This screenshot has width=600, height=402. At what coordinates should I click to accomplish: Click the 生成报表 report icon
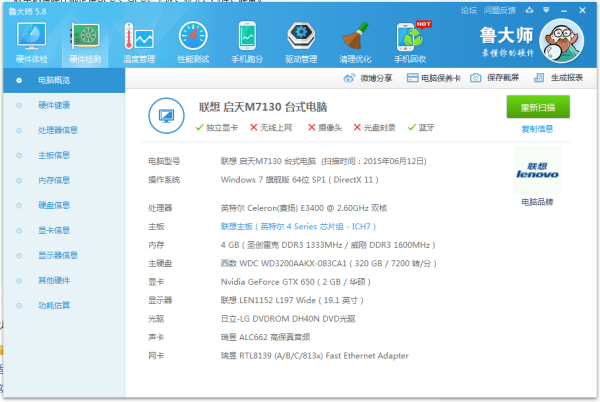click(x=539, y=78)
